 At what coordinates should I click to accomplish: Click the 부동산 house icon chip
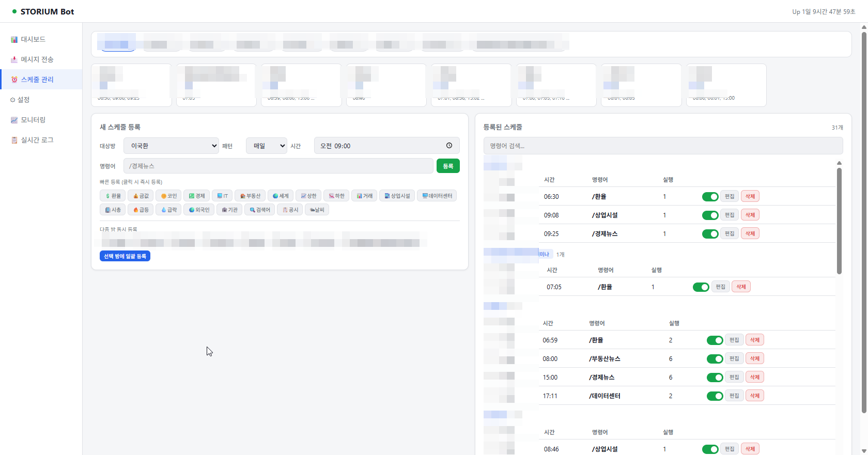pyautogui.click(x=250, y=196)
